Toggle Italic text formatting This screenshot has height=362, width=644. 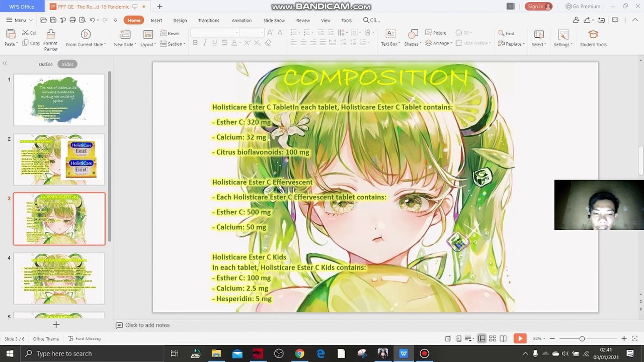tap(205, 43)
